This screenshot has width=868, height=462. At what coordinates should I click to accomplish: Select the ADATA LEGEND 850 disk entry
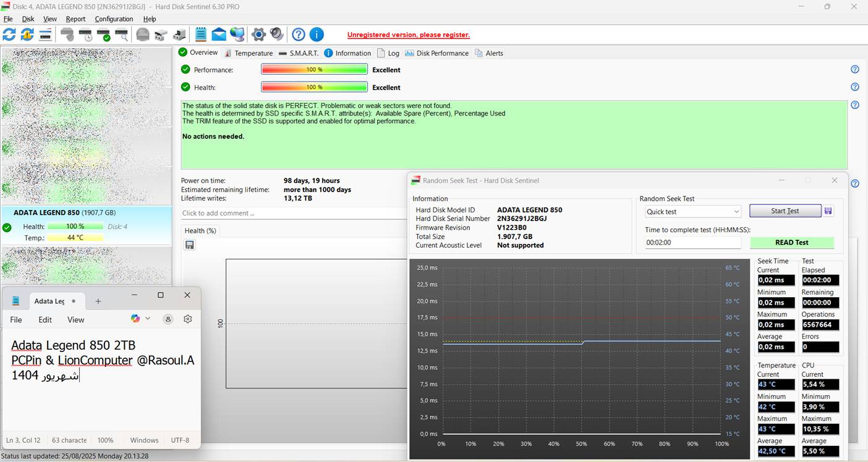[86, 225]
